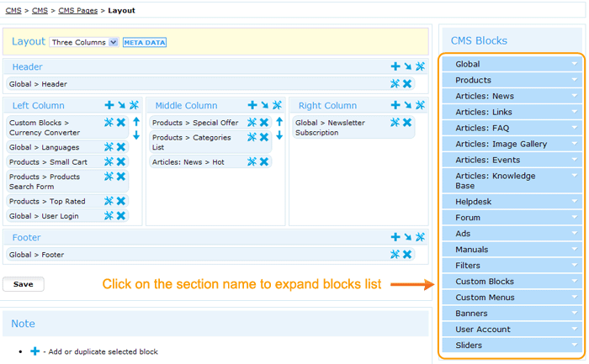This screenshot has width=589, height=364.
Task: Click the Left Column heading
Action: tap(39, 105)
